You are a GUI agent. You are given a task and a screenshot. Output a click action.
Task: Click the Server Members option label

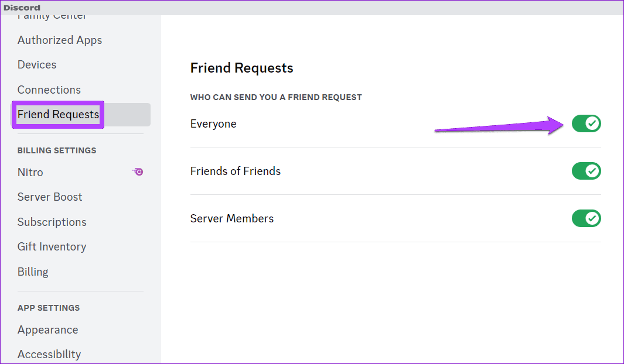point(231,218)
